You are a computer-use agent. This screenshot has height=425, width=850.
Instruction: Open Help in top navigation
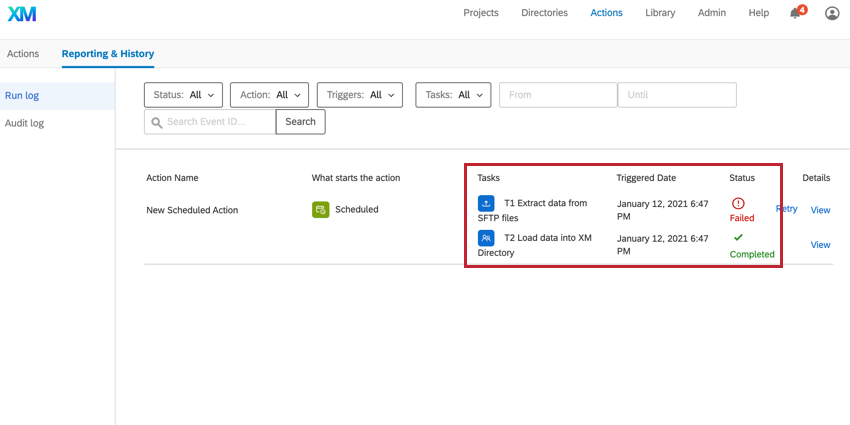pyautogui.click(x=758, y=13)
